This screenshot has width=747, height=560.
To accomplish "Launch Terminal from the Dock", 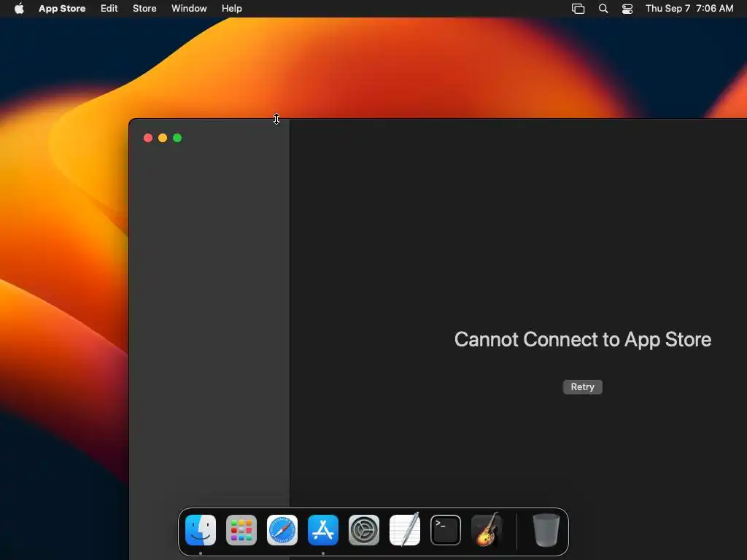I will tap(446, 530).
